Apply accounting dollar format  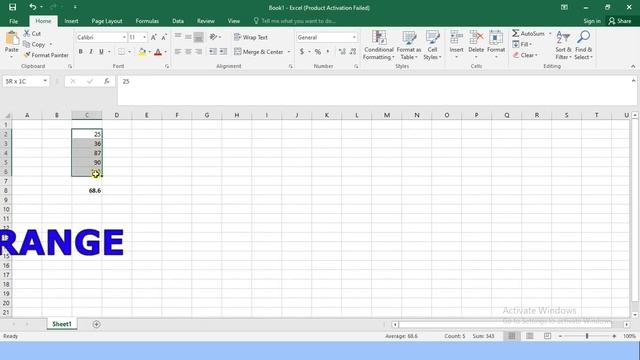pyautogui.click(x=302, y=52)
